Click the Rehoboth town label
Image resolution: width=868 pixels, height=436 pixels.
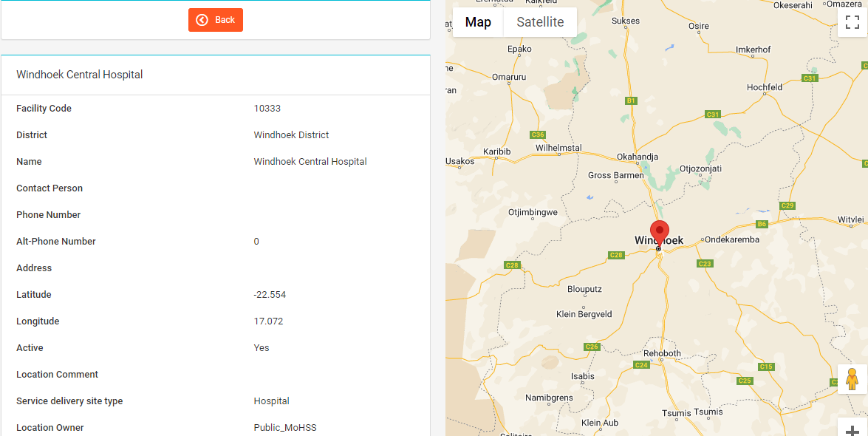click(662, 354)
